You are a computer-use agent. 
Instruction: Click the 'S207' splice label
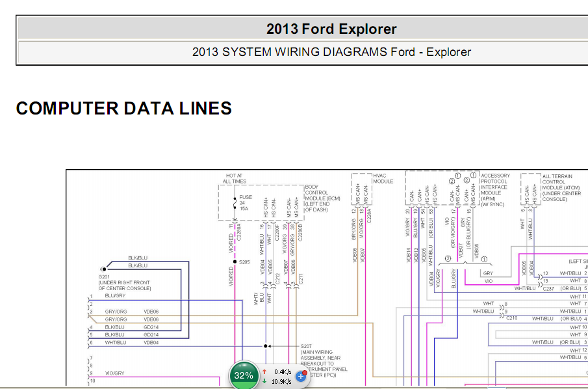point(306,346)
